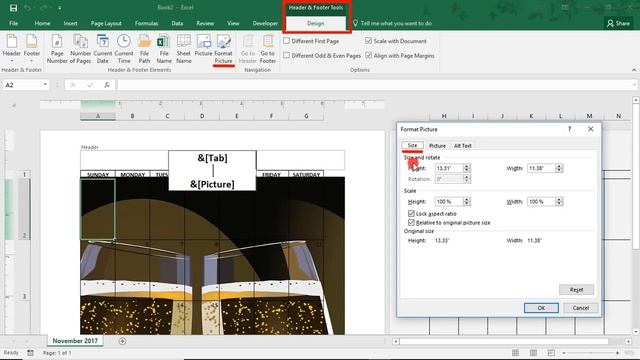The height and width of the screenshot is (360, 640).
Task: Switch to the Home ribbon tab
Action: [x=42, y=23]
